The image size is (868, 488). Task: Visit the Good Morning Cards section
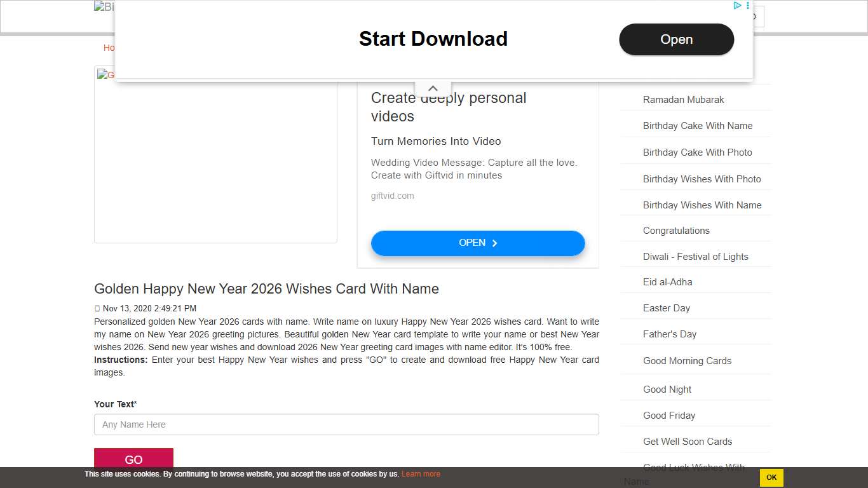pos(687,360)
